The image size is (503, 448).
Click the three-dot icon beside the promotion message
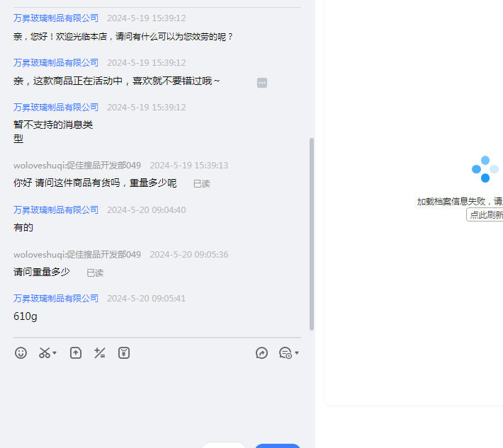[x=262, y=83]
